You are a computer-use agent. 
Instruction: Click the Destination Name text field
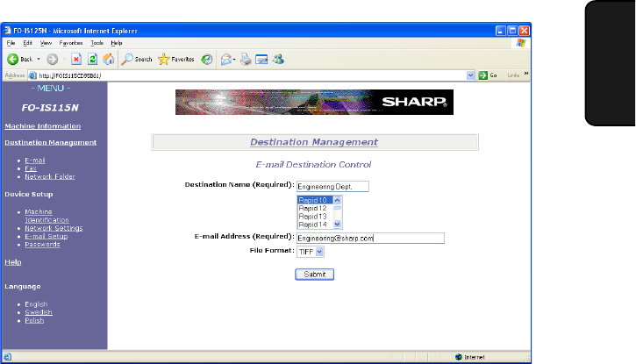click(332, 186)
